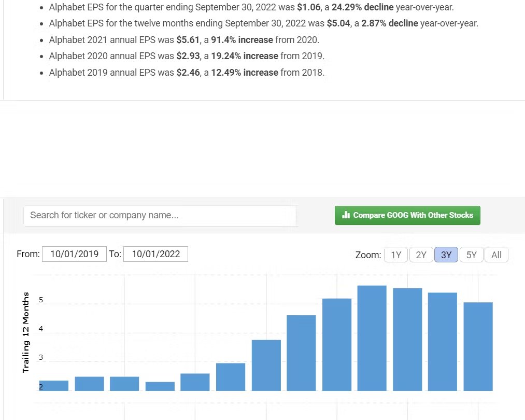Select the $1.06 quarterly EPS value

(x=308, y=7)
